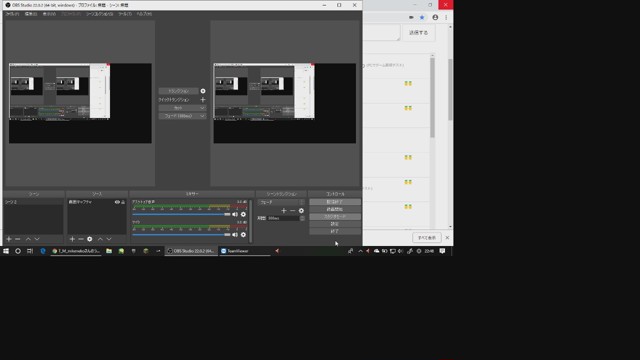Move source down with arrow icon
This screenshot has height=360, width=640.
(x=109, y=239)
